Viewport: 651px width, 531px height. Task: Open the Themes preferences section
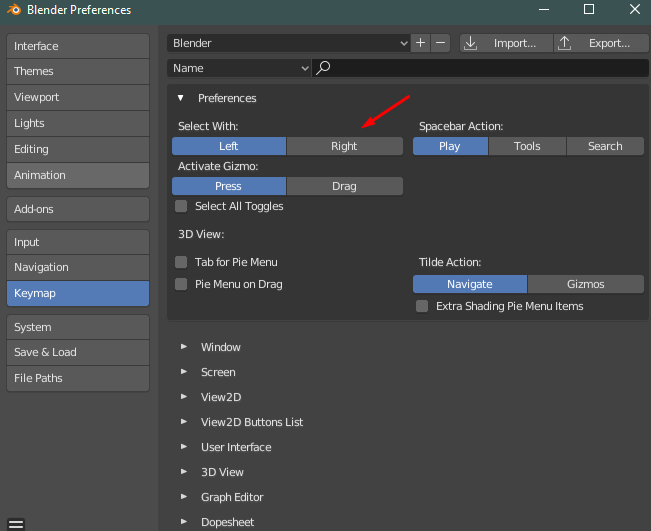(77, 71)
